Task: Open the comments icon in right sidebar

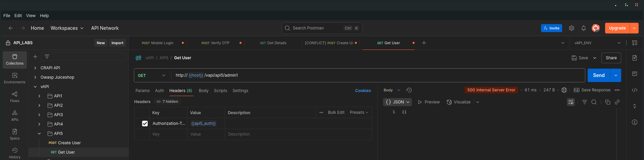Action: [x=635, y=74]
